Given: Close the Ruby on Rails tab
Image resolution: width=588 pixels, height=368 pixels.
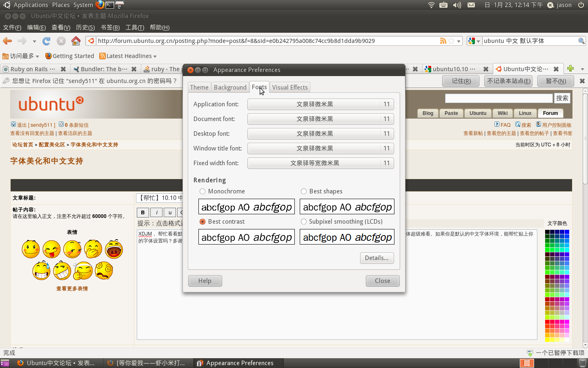Looking at the screenshot, I should coord(63,69).
